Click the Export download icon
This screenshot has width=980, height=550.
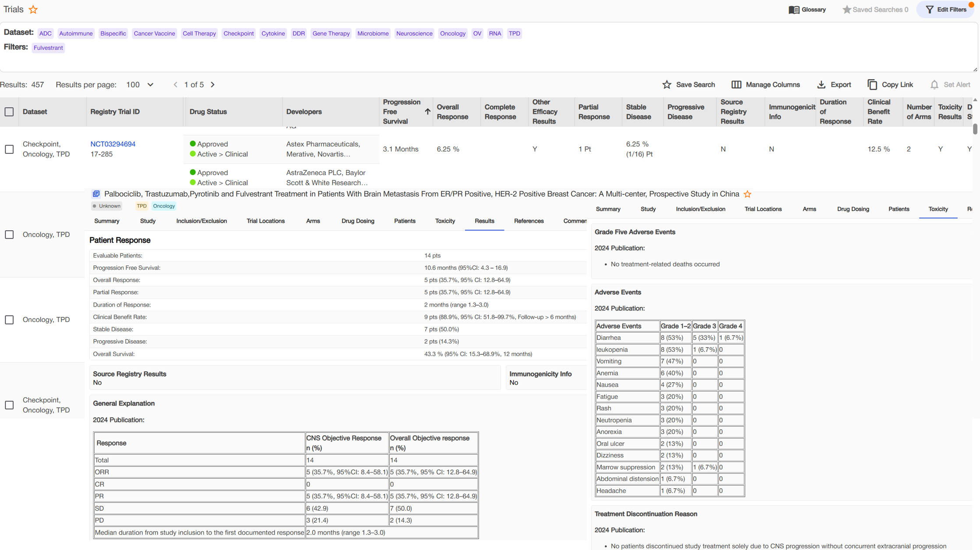[x=821, y=85]
